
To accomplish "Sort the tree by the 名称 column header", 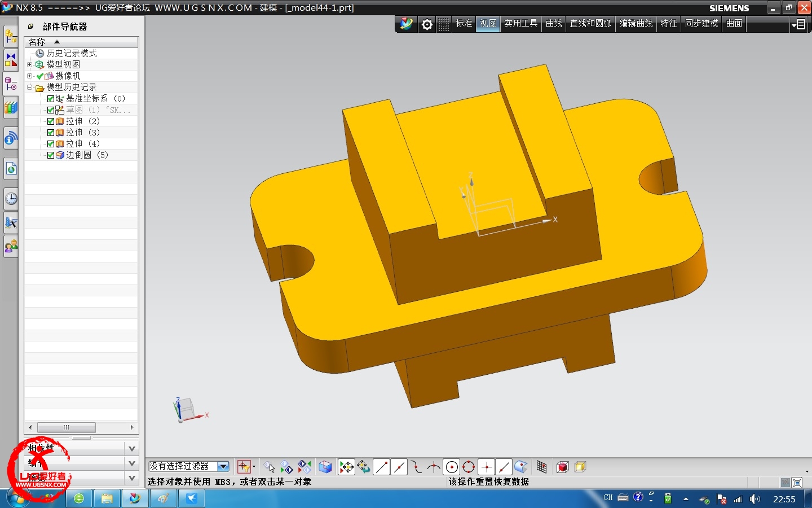I will click(81, 42).
